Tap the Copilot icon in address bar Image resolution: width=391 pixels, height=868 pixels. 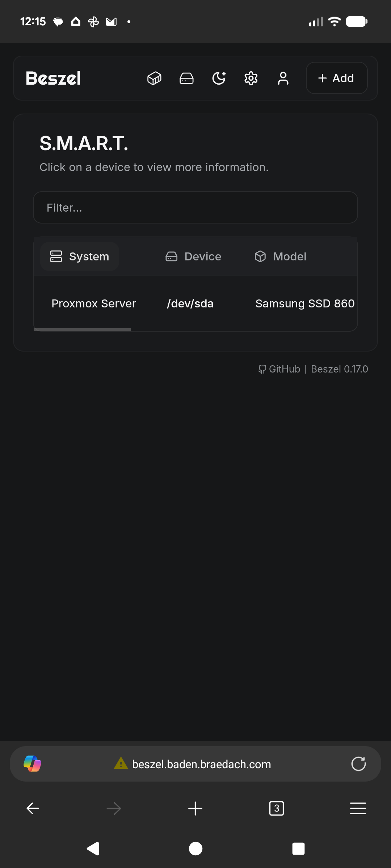point(32,764)
